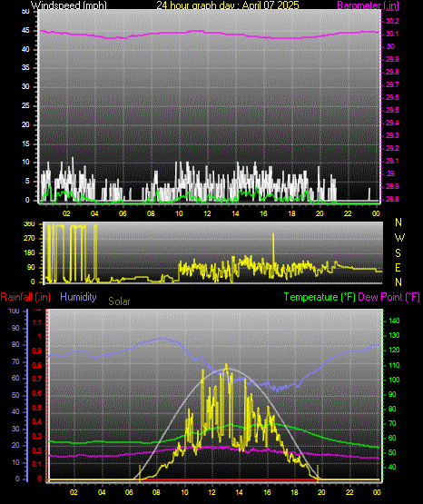Click the Temperature (°F) legend label
The height and width of the screenshot is (504, 423).
tap(320, 297)
